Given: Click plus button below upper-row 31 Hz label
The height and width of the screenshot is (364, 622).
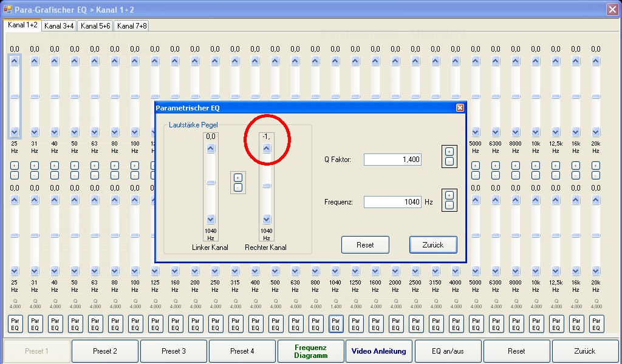Looking at the screenshot, I should [x=35, y=166].
